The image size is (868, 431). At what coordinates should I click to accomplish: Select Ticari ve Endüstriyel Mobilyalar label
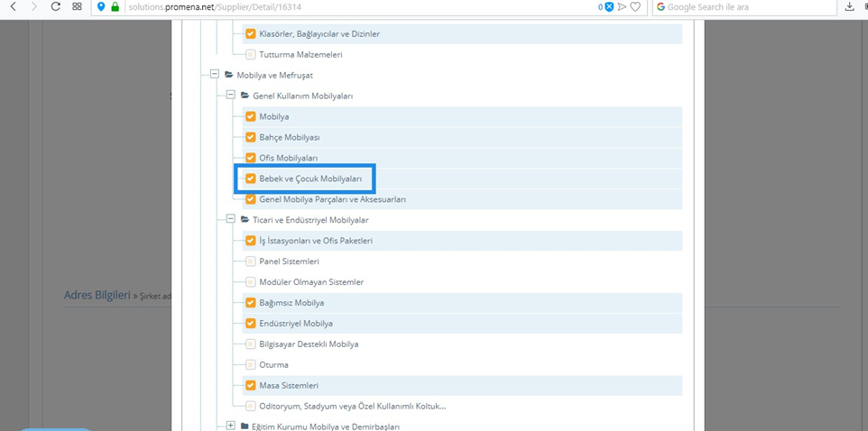coord(310,220)
